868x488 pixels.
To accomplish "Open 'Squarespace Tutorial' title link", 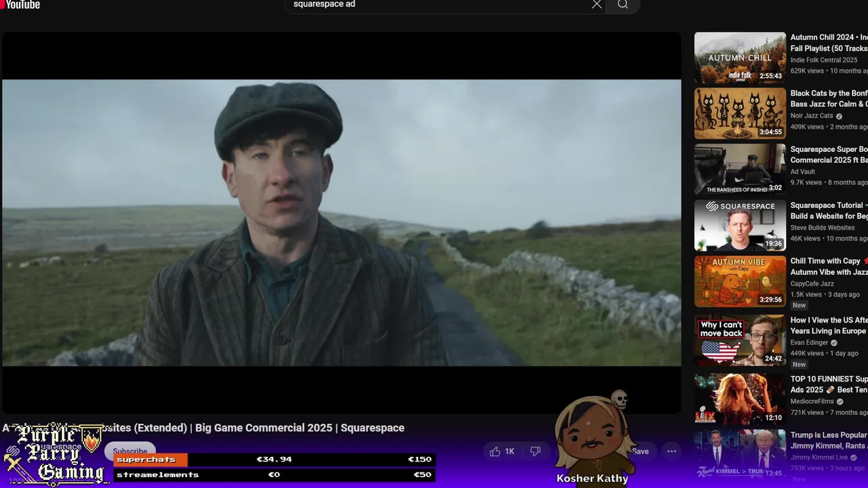I will pos(829,210).
